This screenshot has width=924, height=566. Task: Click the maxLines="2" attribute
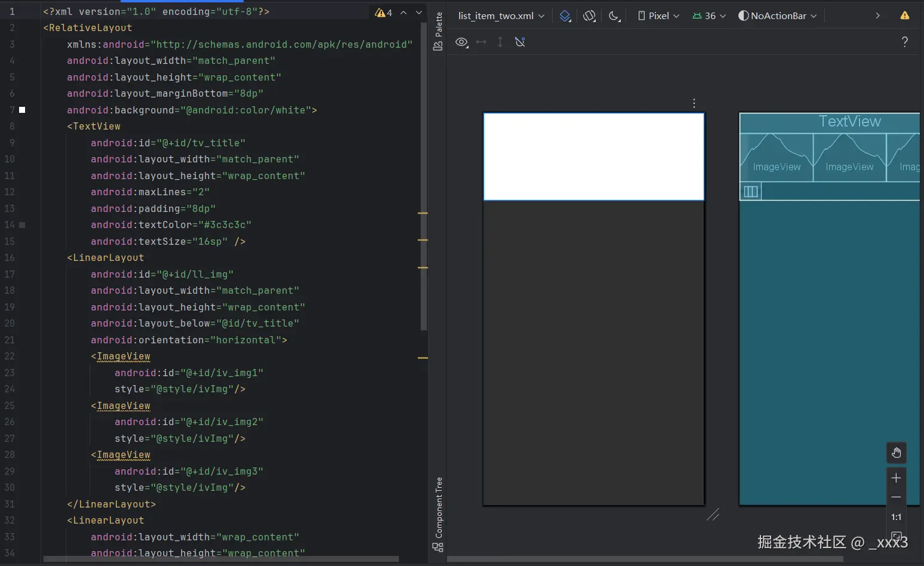(x=150, y=192)
